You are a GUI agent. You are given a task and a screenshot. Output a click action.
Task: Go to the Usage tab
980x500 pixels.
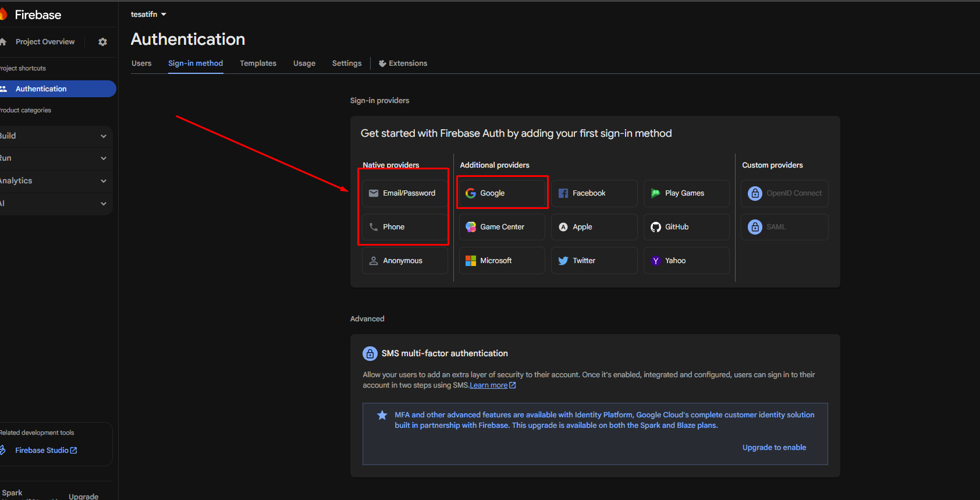(304, 63)
